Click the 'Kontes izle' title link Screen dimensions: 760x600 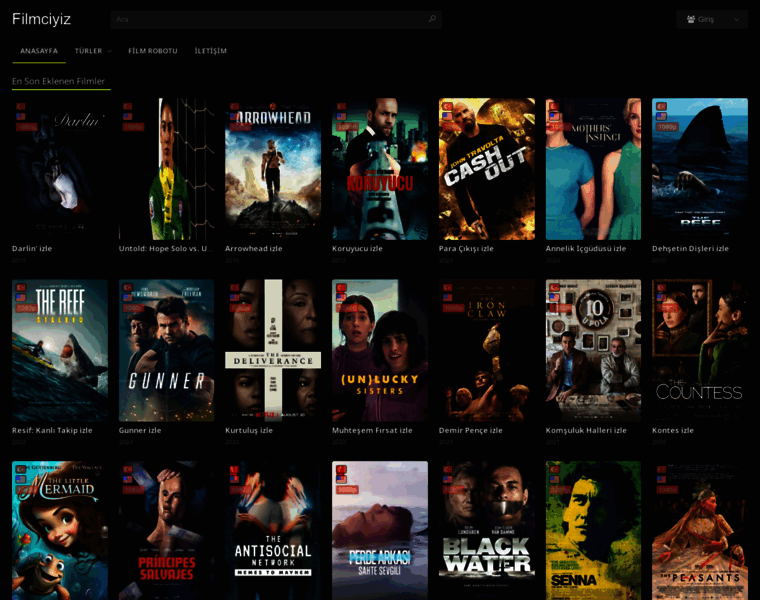tap(673, 430)
